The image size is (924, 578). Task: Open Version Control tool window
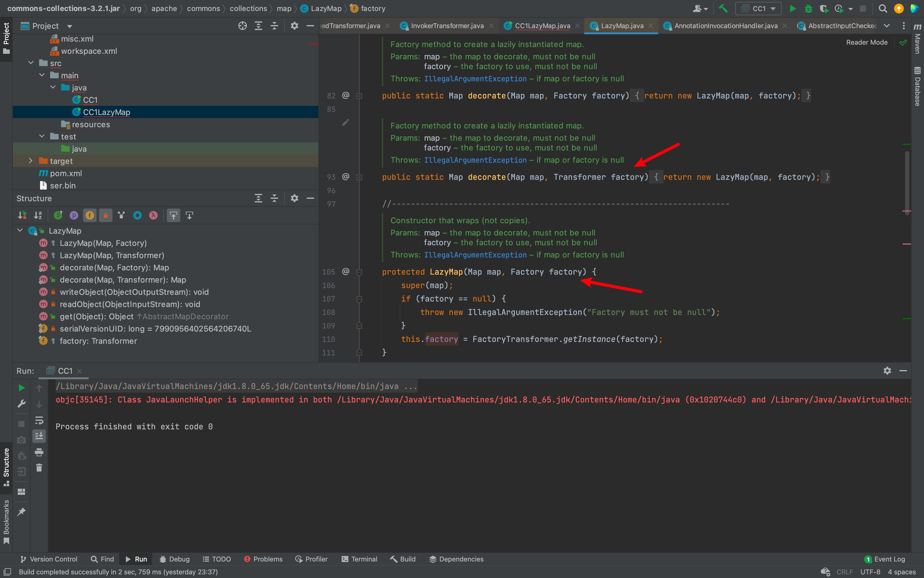click(x=49, y=559)
